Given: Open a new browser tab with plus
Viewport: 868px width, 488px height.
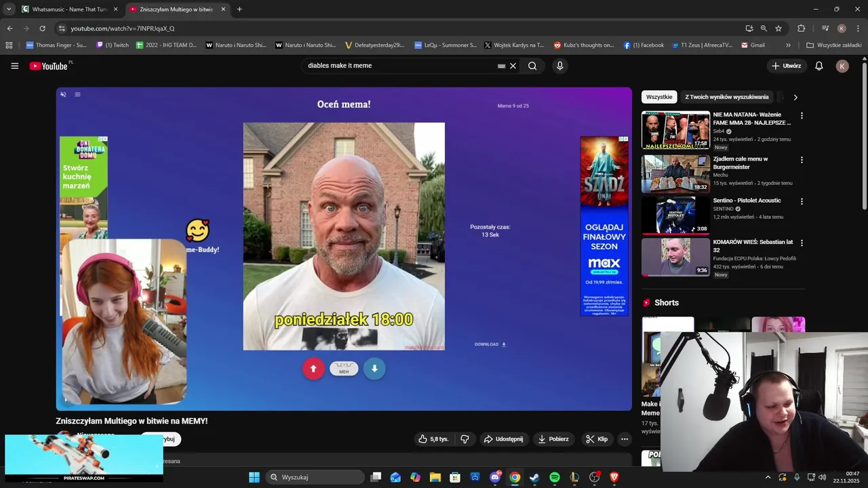Looking at the screenshot, I should [x=239, y=9].
